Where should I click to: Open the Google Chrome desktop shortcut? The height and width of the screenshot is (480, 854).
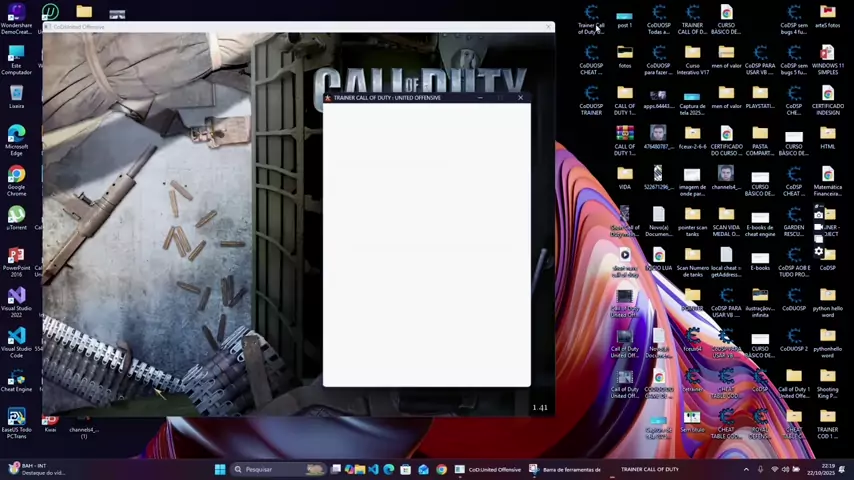pos(16,176)
